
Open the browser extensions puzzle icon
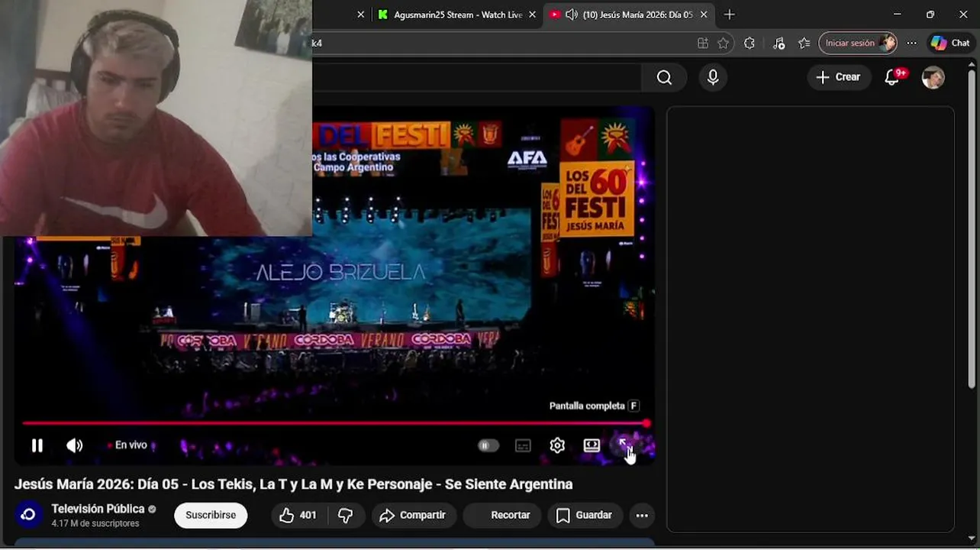pyautogui.click(x=750, y=44)
